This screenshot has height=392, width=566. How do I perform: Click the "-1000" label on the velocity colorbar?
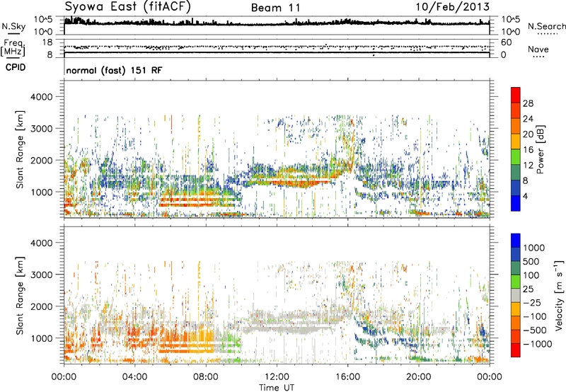point(538,344)
